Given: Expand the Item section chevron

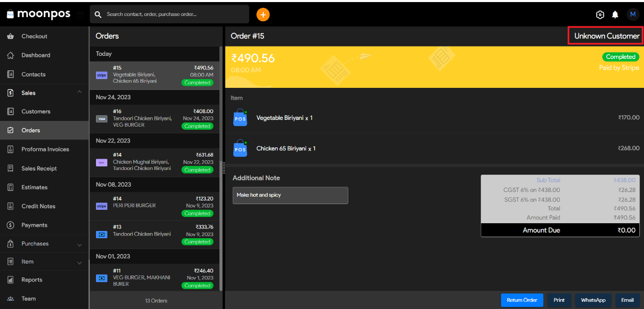Looking at the screenshot, I should 79,261.
